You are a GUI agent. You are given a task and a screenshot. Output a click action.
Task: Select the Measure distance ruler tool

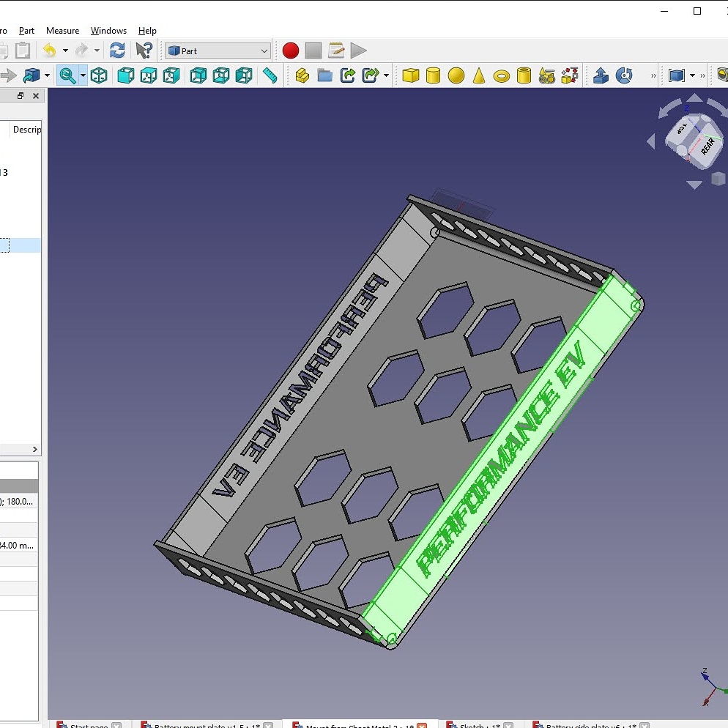point(270,75)
